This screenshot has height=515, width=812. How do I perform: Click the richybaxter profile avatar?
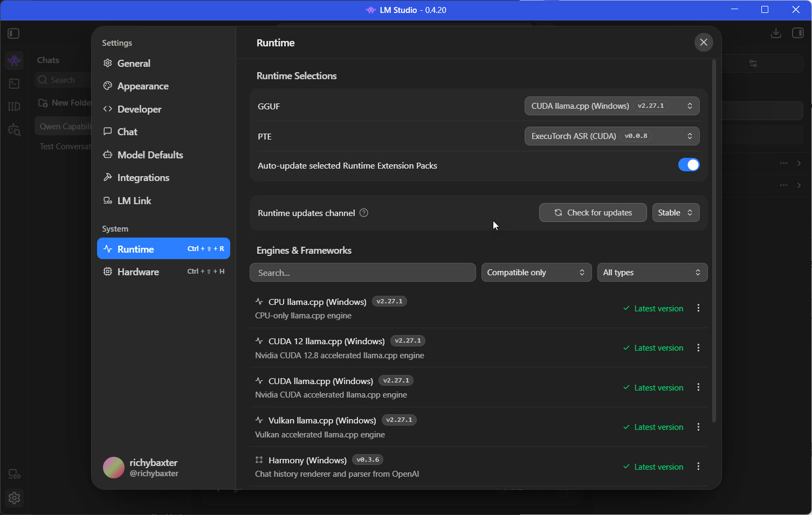(114, 468)
